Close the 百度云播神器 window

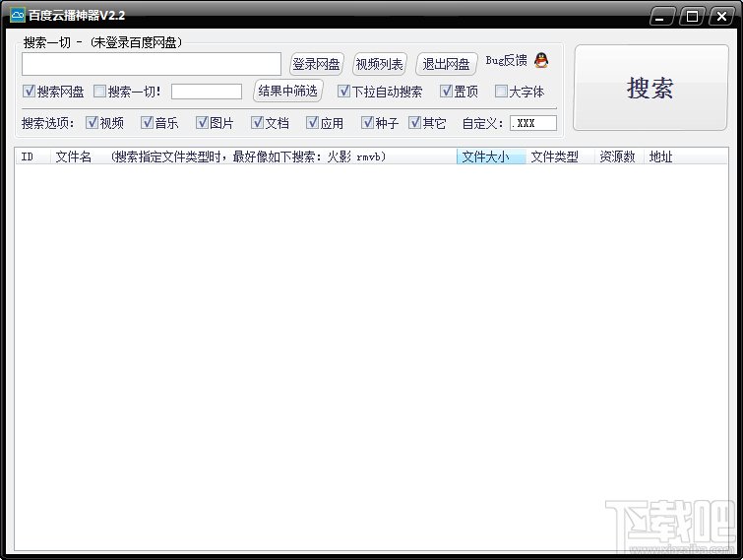pos(721,17)
